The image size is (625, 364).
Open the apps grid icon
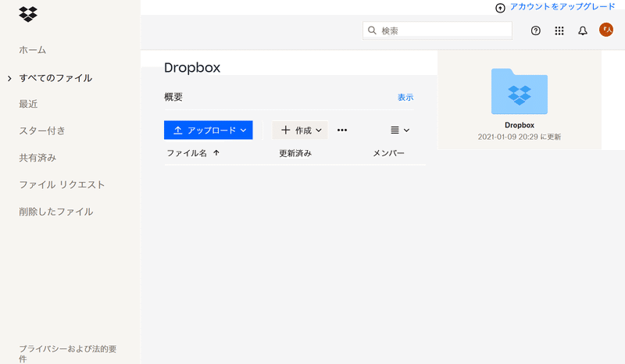click(x=559, y=30)
